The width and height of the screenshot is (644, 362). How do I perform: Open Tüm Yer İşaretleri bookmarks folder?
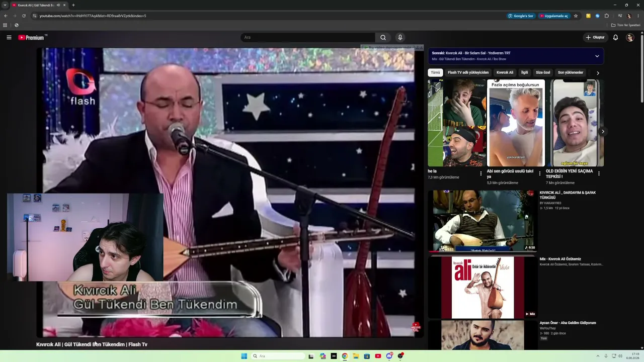click(625, 25)
